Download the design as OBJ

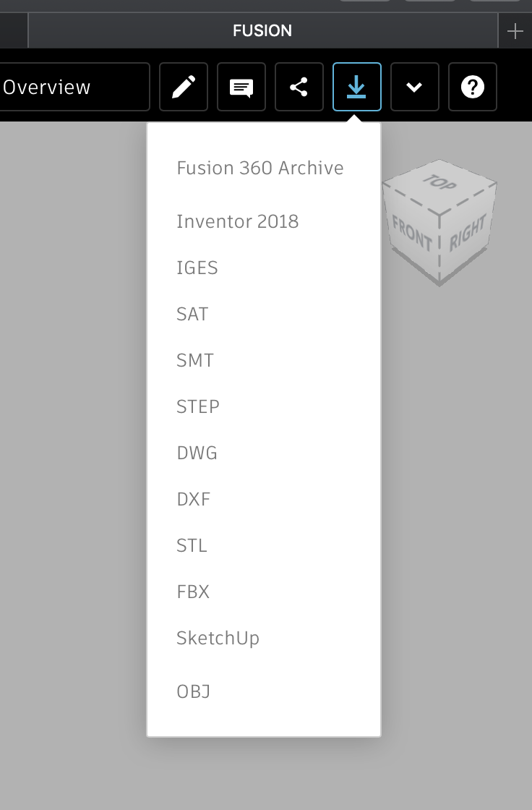coord(192,691)
